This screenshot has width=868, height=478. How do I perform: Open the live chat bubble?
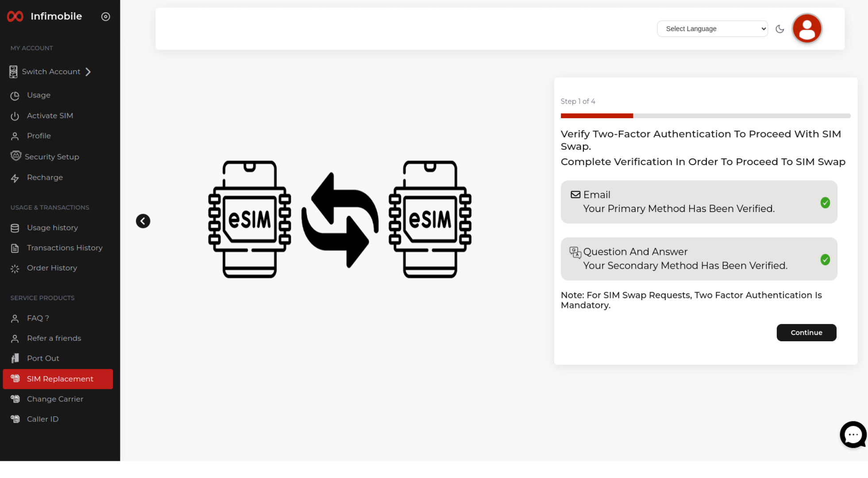[853, 435]
